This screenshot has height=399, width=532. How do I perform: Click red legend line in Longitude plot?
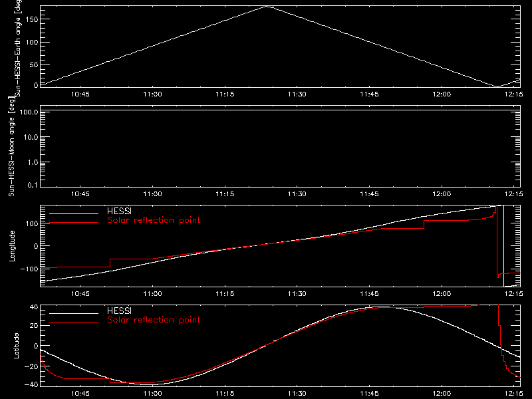tap(74, 223)
